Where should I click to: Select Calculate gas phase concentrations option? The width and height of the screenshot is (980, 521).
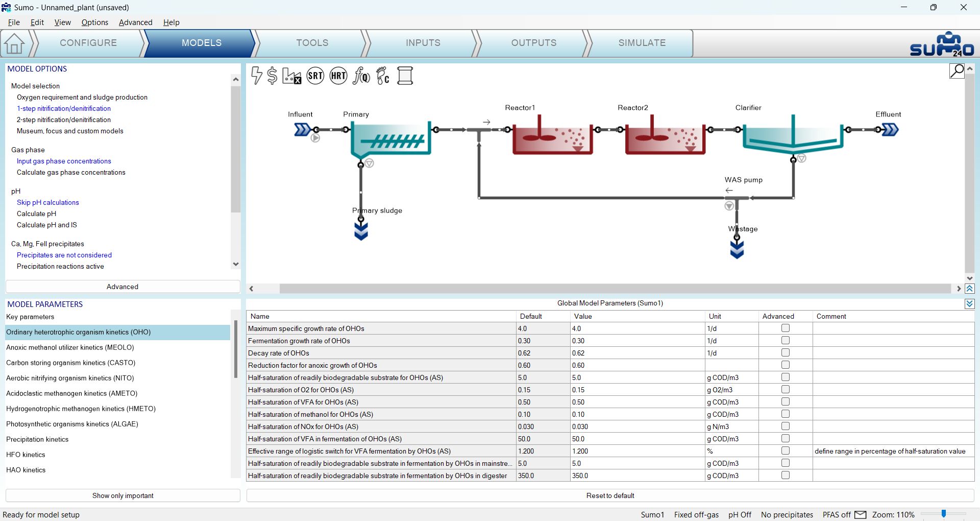click(x=71, y=172)
